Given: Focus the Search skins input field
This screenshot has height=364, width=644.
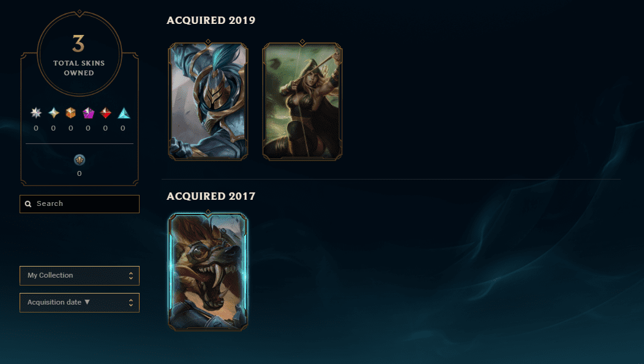Looking at the screenshot, I should tap(79, 204).
